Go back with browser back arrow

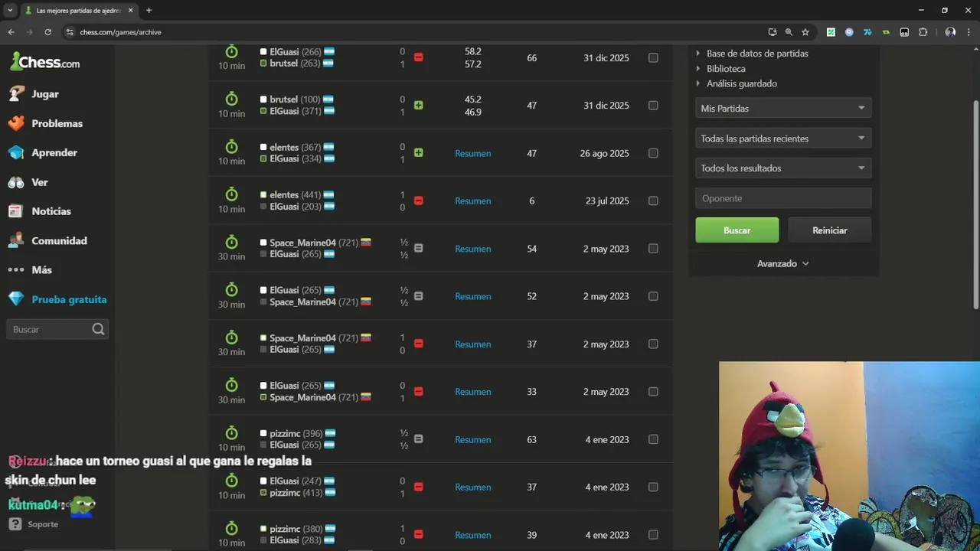(11, 32)
